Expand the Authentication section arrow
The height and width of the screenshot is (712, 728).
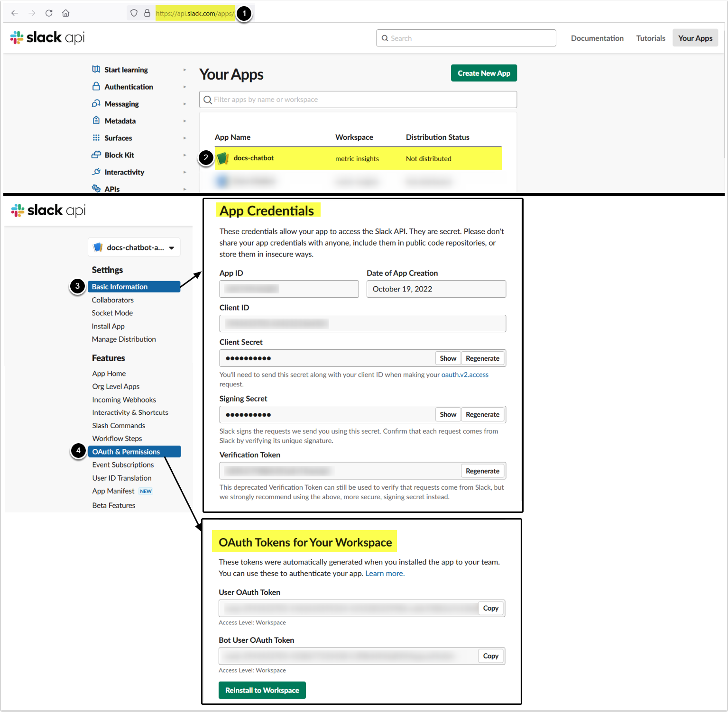pos(185,87)
